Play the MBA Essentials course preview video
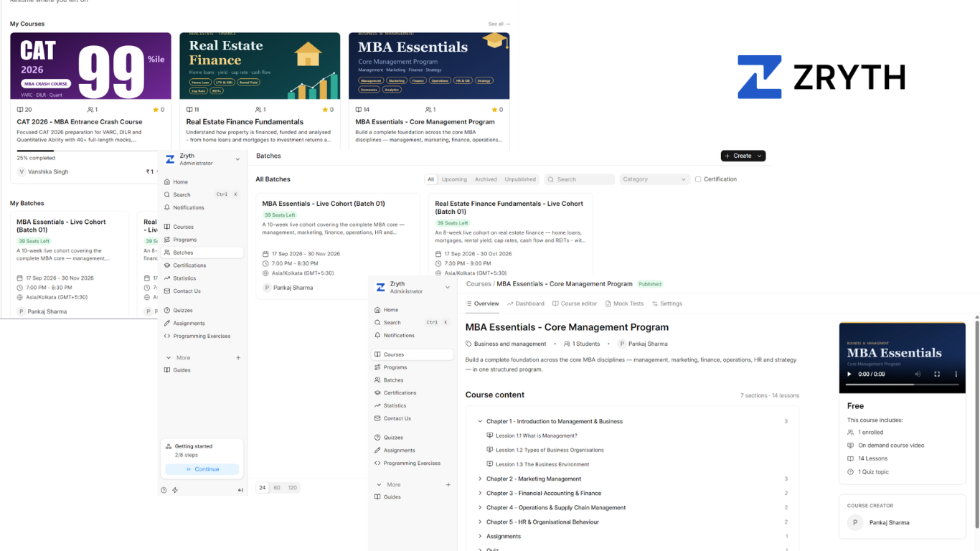This screenshot has height=551, width=980. 849,375
